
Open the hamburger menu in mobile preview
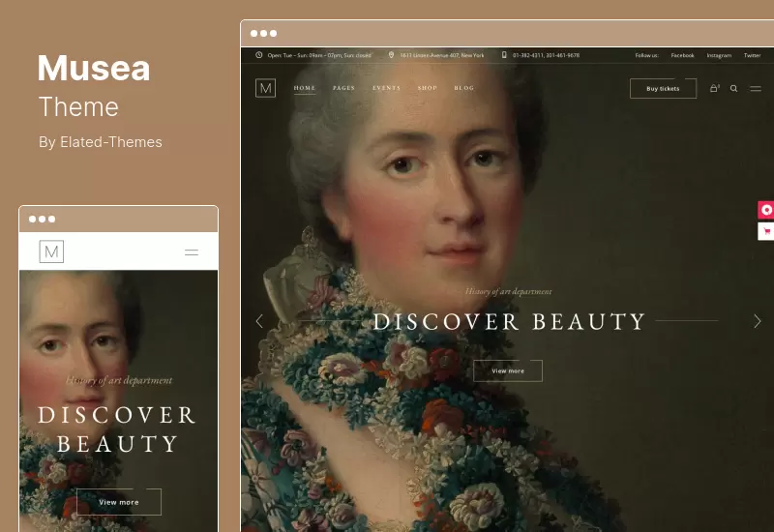(x=192, y=252)
